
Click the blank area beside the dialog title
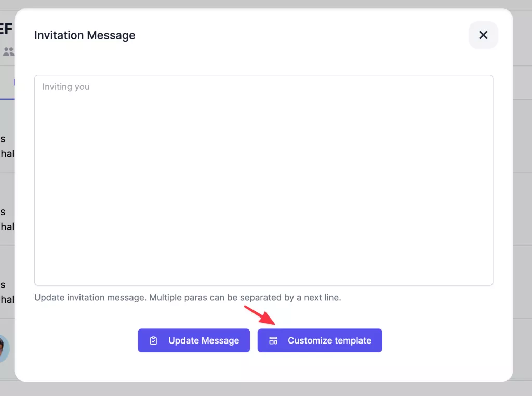click(301, 35)
